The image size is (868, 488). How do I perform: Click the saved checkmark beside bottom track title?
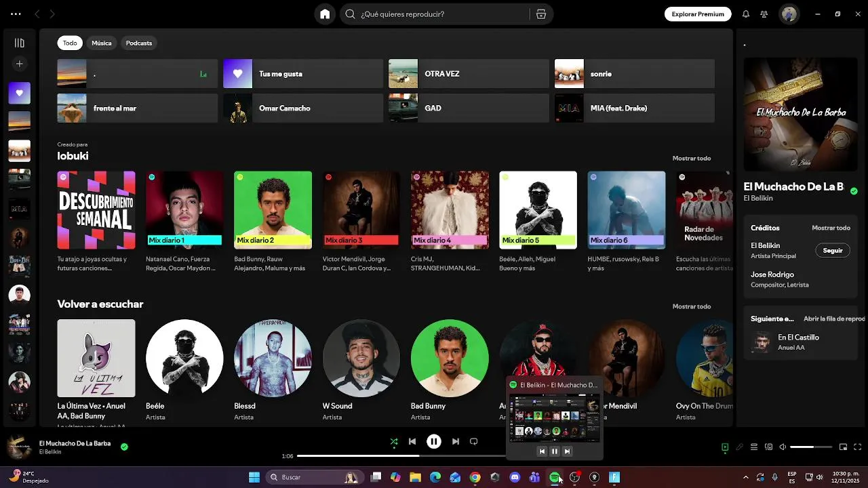[x=124, y=447]
